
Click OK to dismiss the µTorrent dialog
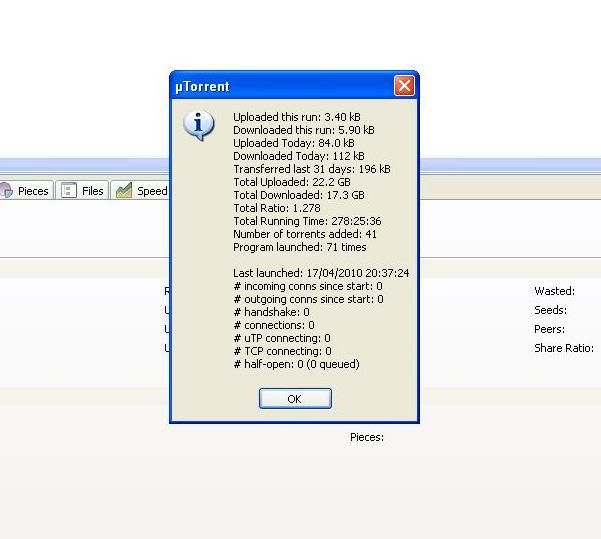pyautogui.click(x=295, y=399)
